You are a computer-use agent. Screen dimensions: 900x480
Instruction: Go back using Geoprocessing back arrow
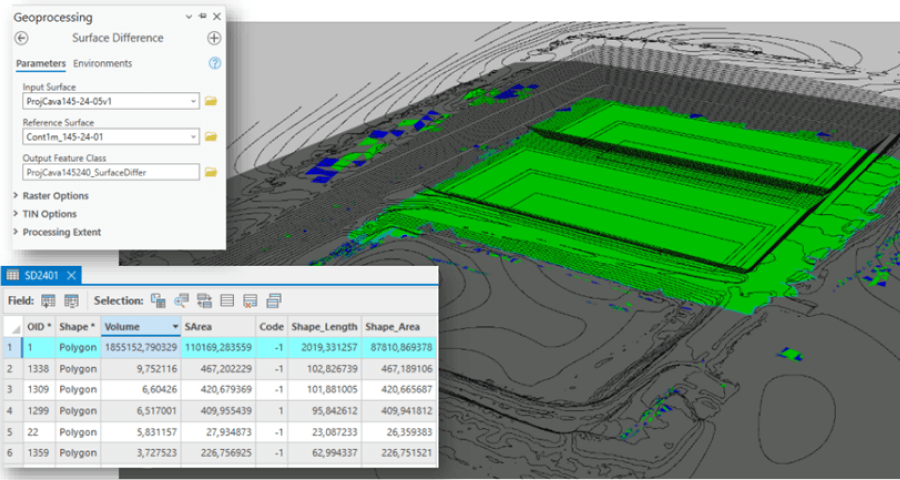coord(22,38)
